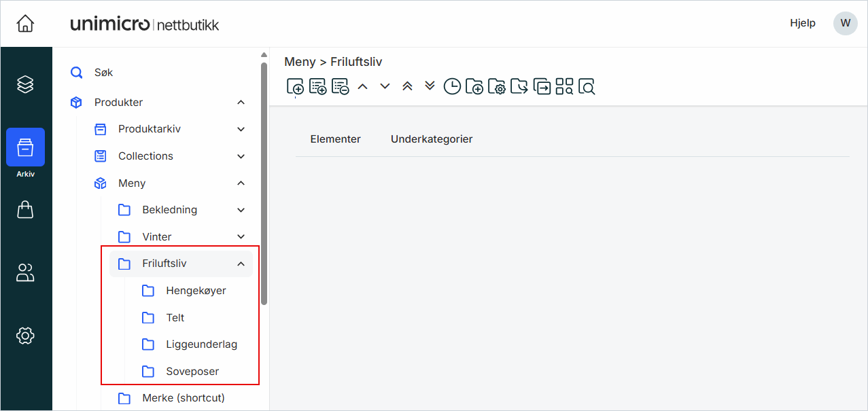Open the users sidebar icon
Viewport: 868px width, 411px height.
[x=25, y=273]
